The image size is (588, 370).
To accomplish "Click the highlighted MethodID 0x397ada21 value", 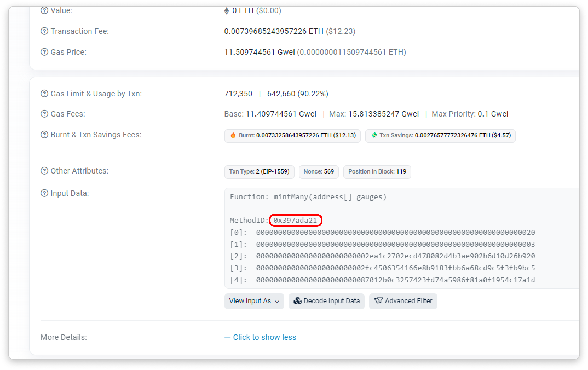I will 295,220.
